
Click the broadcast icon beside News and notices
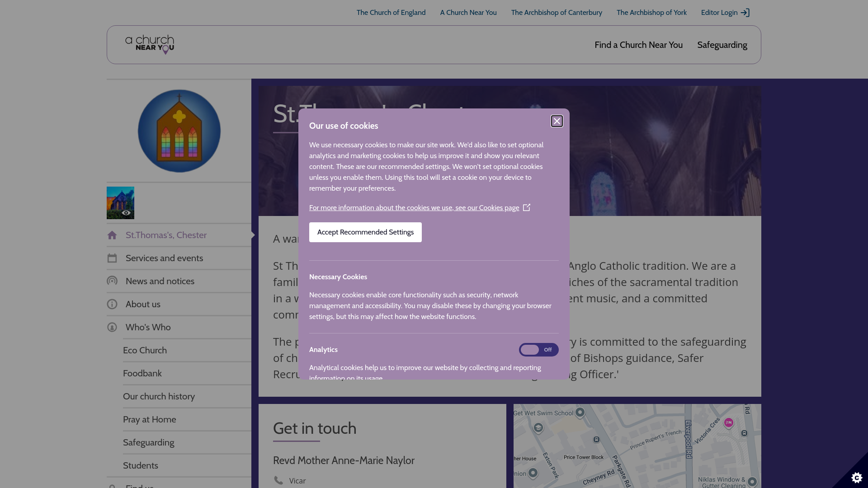pyautogui.click(x=112, y=281)
